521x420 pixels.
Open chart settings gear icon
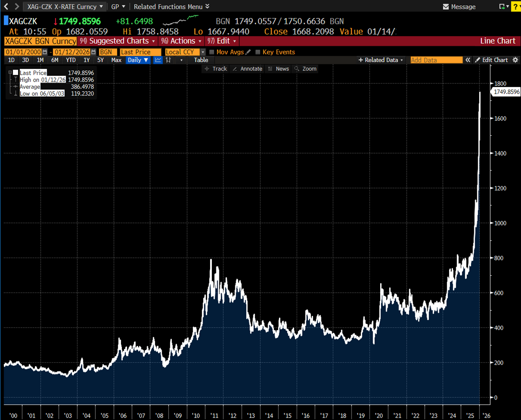515,60
